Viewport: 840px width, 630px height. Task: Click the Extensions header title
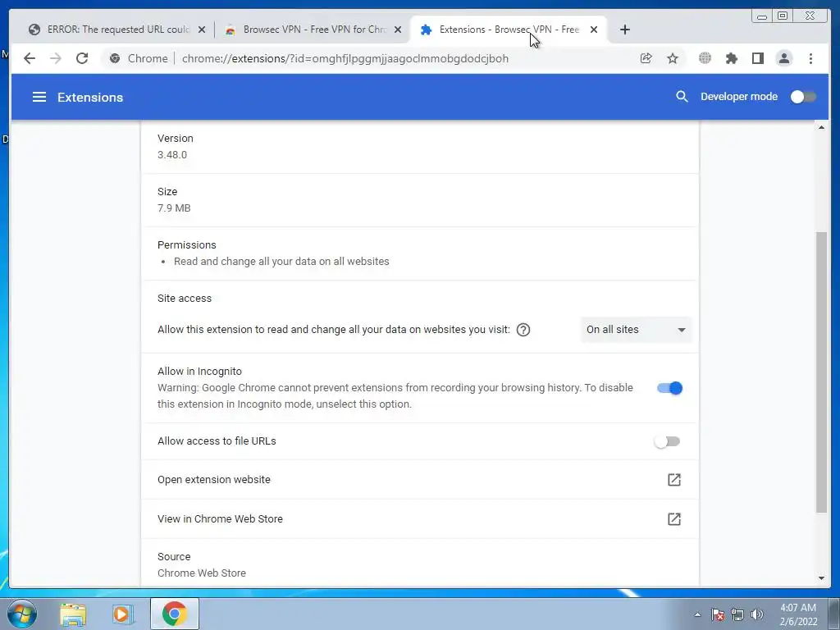[x=90, y=97]
